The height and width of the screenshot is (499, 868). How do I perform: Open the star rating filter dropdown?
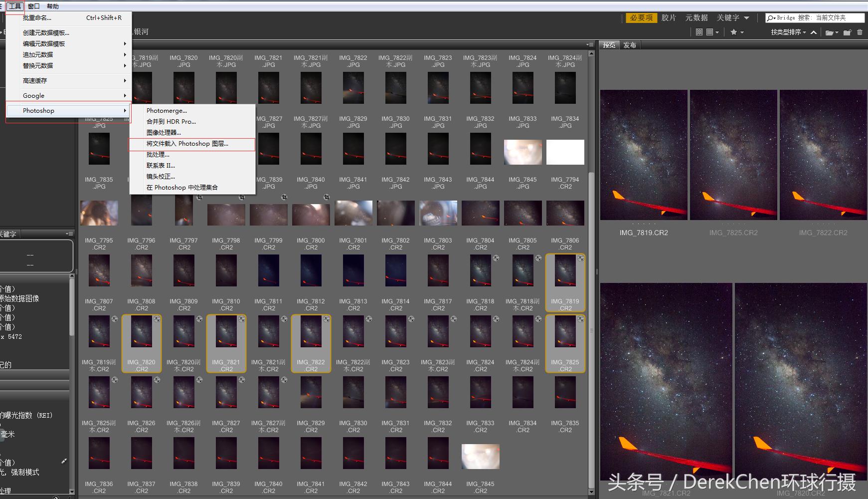[737, 32]
